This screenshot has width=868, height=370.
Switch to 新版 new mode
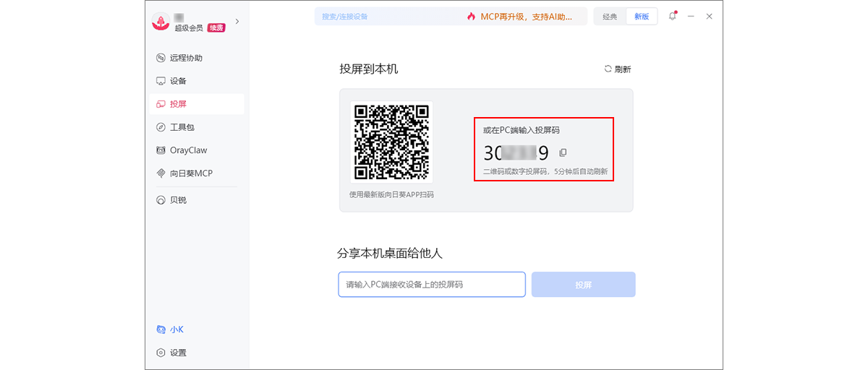click(642, 17)
